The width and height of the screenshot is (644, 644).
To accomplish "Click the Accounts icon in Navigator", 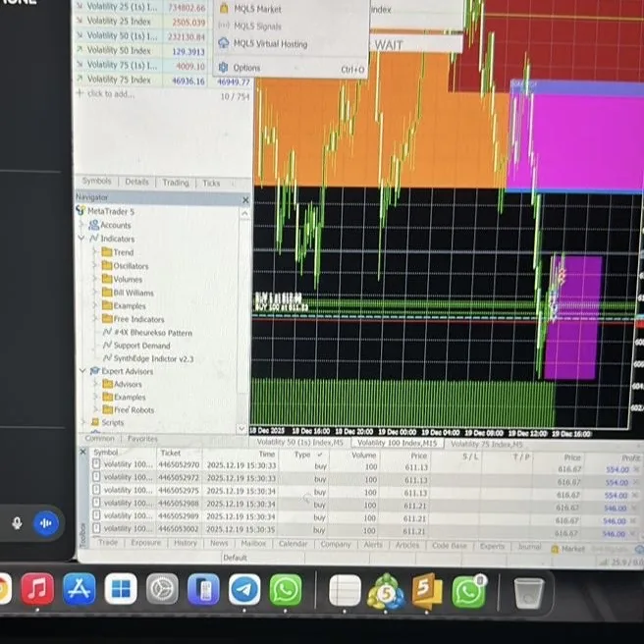I will tap(94, 225).
